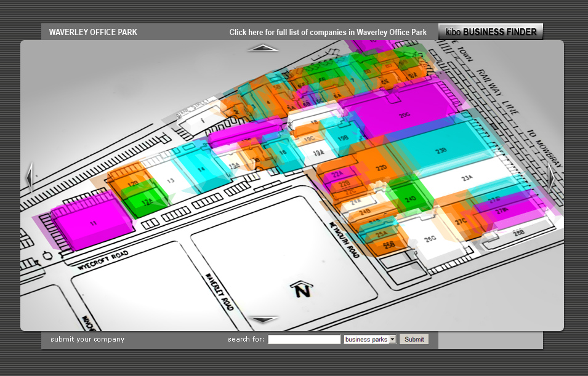The width and height of the screenshot is (588, 376).
Task: Select orange building 12B on map
Action: 131,182
